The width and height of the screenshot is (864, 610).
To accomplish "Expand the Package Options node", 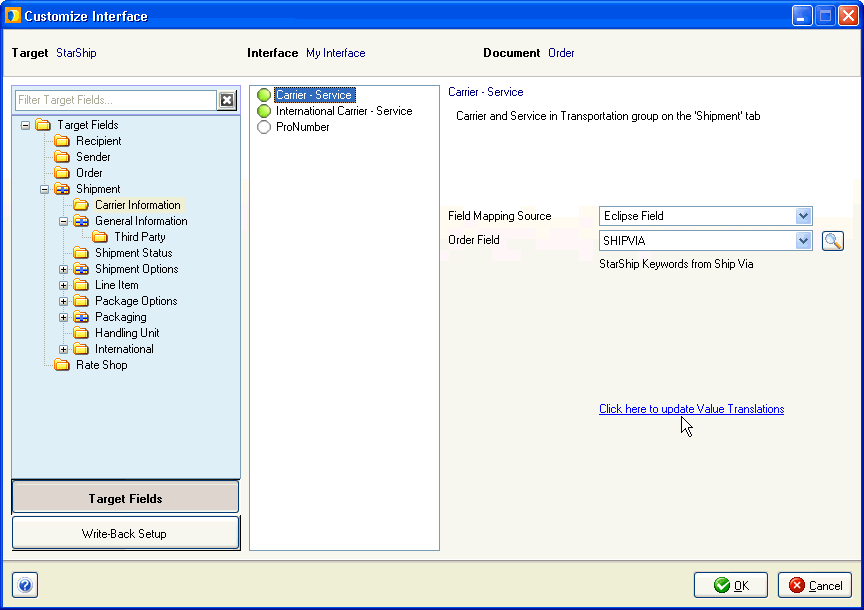I will pos(63,301).
